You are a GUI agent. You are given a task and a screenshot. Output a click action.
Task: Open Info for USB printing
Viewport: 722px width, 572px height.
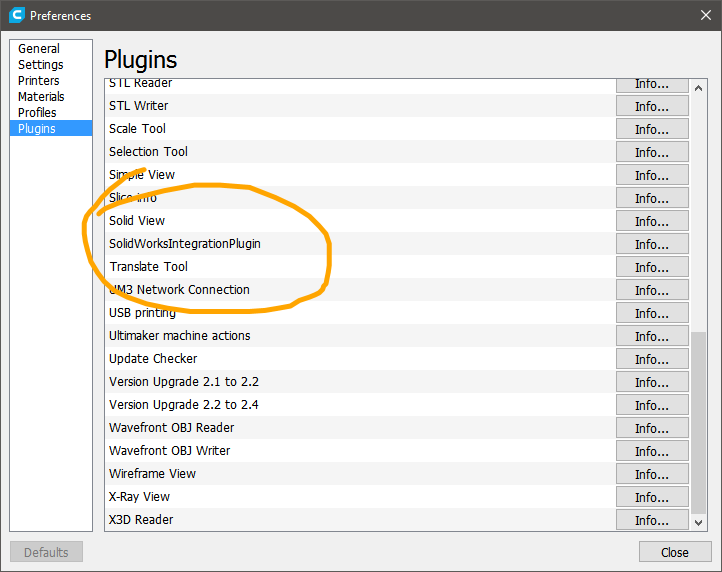pyautogui.click(x=652, y=313)
